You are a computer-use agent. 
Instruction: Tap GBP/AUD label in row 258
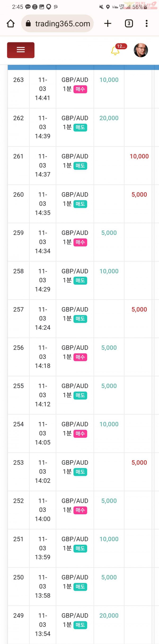[75, 271]
